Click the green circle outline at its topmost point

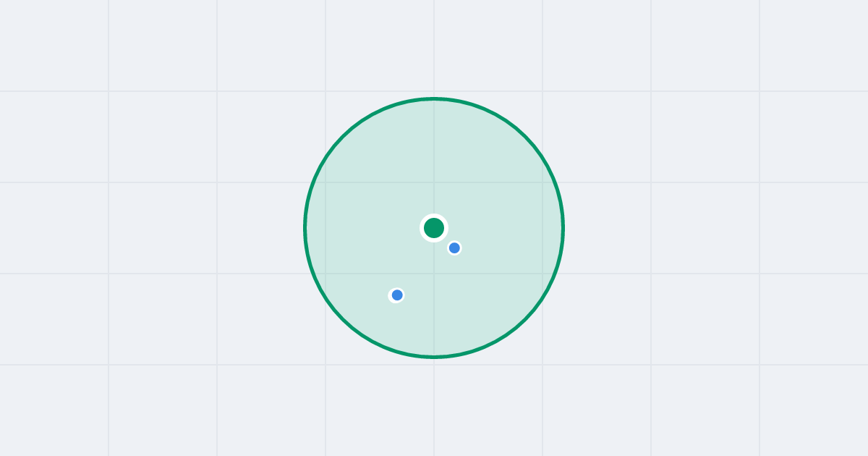(434, 98)
